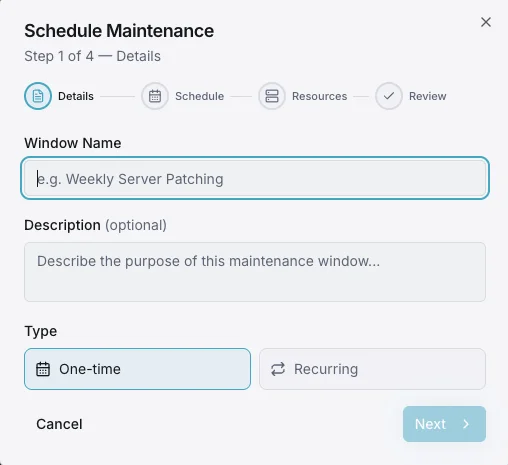Go to the Schedule step label
508x465 pixels.
coord(200,96)
